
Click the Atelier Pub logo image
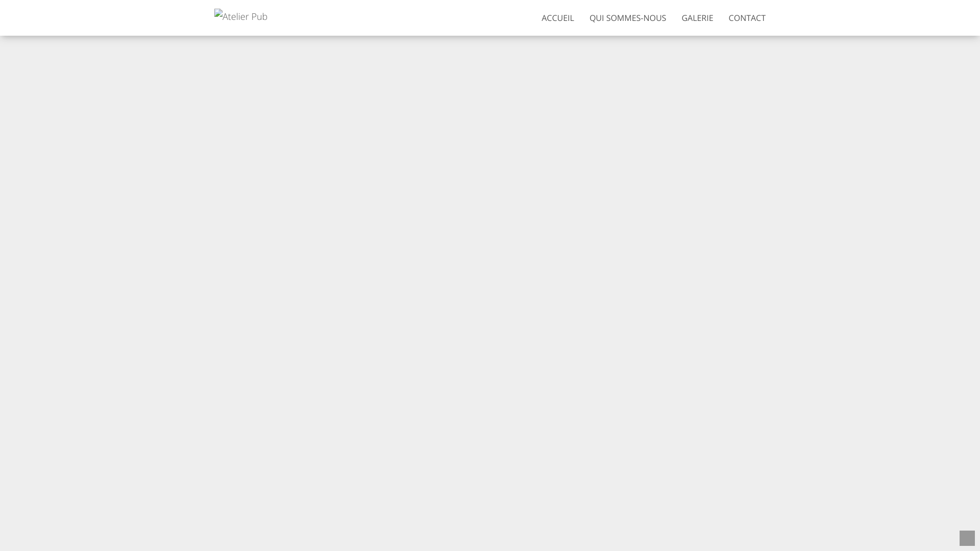tap(241, 16)
